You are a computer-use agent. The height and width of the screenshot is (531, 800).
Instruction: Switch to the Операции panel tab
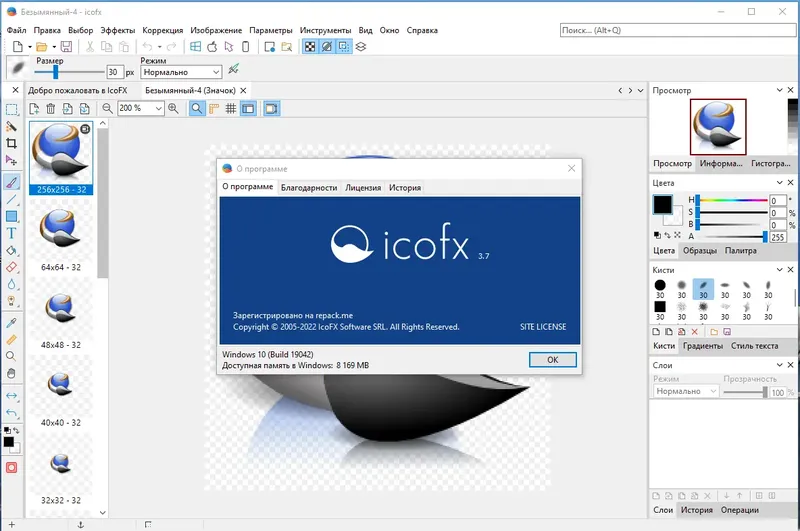tap(740, 510)
